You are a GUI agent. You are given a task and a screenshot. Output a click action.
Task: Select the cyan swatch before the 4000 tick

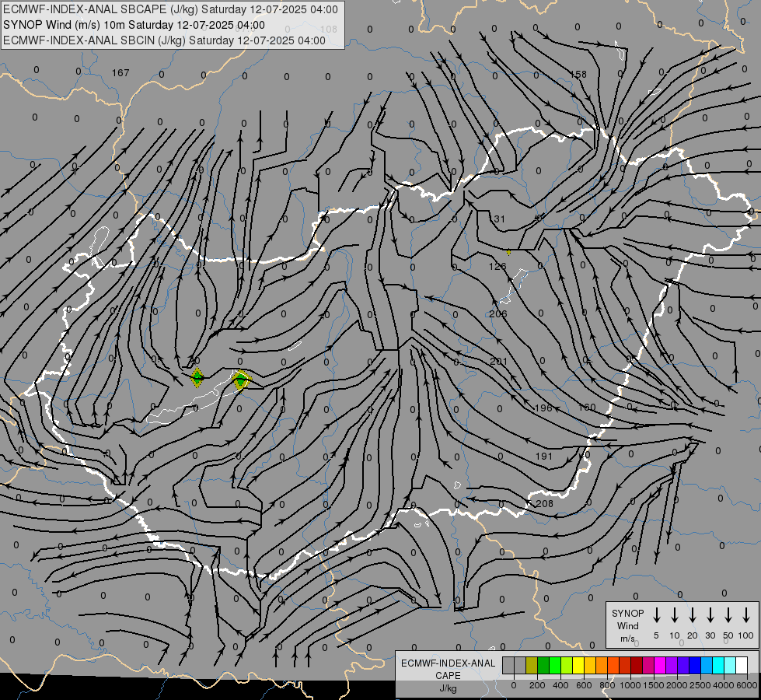coord(718,666)
